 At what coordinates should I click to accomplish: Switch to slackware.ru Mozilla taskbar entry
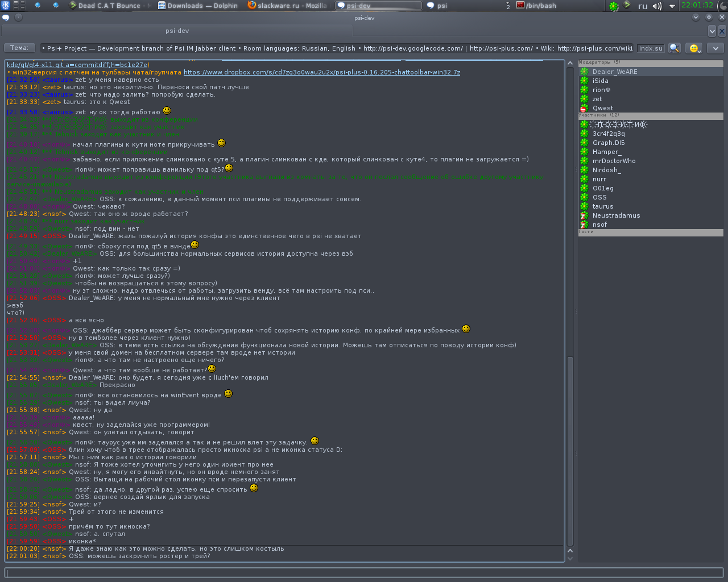(x=288, y=6)
